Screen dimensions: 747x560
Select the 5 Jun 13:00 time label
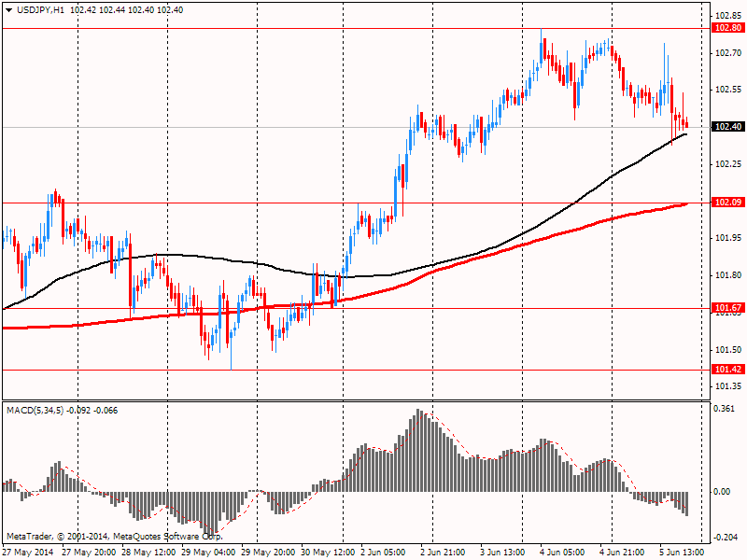[682, 553]
